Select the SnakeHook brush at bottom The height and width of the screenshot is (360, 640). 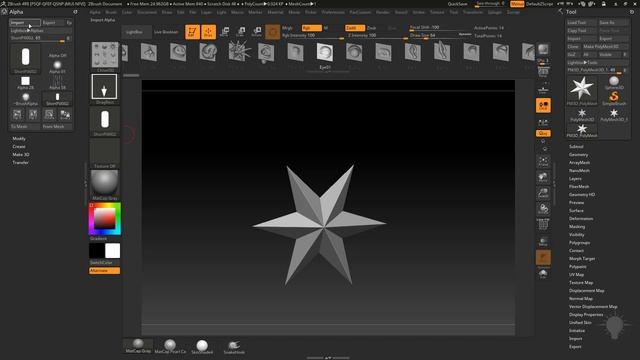click(x=234, y=347)
